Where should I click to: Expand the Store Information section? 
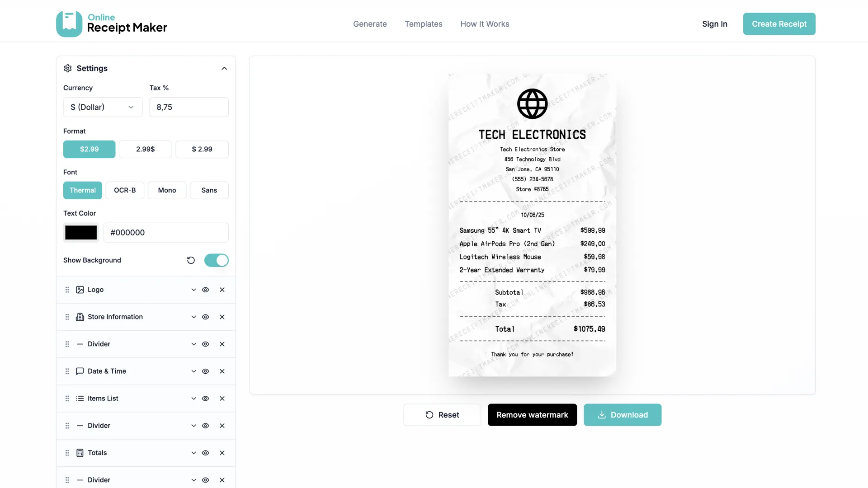193,317
